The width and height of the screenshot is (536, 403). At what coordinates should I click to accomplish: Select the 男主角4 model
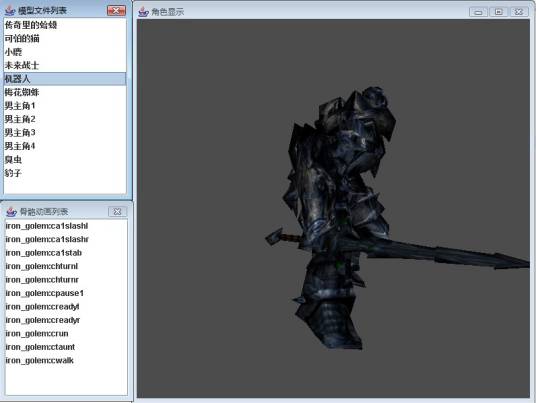(x=65, y=146)
